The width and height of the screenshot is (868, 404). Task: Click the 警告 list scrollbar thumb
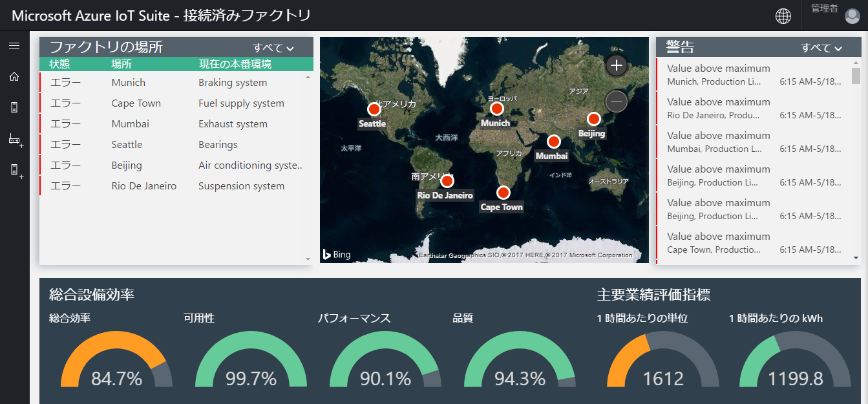pyautogui.click(x=856, y=76)
